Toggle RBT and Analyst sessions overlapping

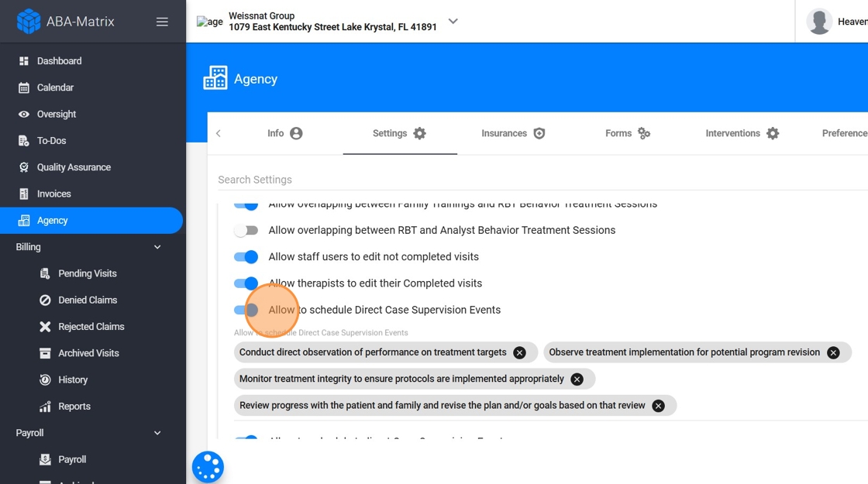pos(246,230)
